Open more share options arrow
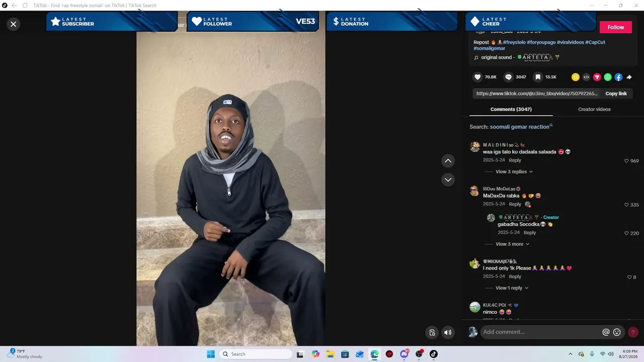 pyautogui.click(x=629, y=77)
